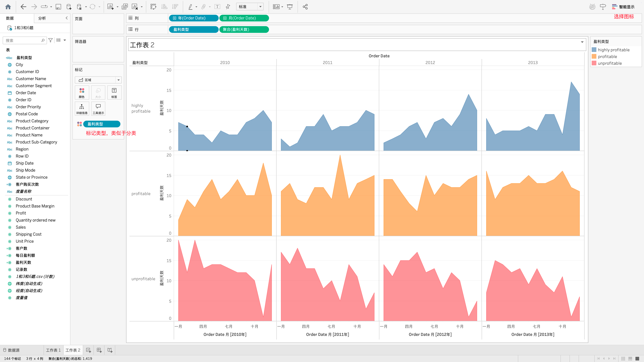Share the workbook with others
This screenshot has height=362, width=644.
(305, 7)
